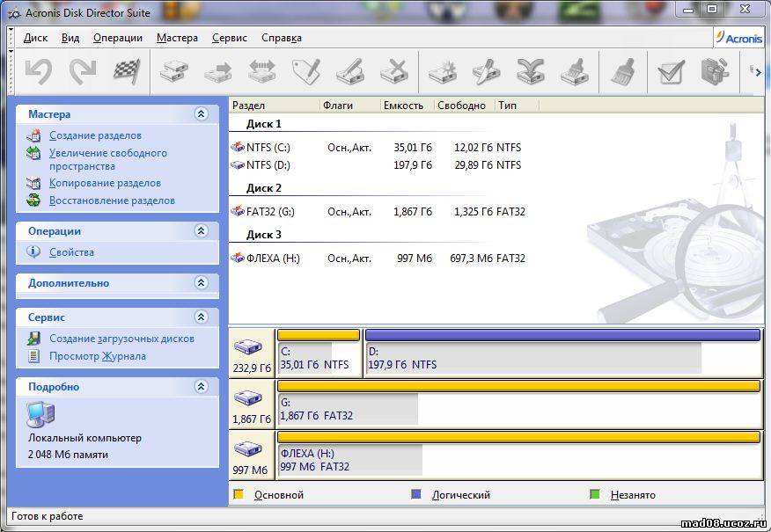Viewport: 771px width, 532px height.
Task: Sort by the Раздел column header
Action: click(x=275, y=106)
